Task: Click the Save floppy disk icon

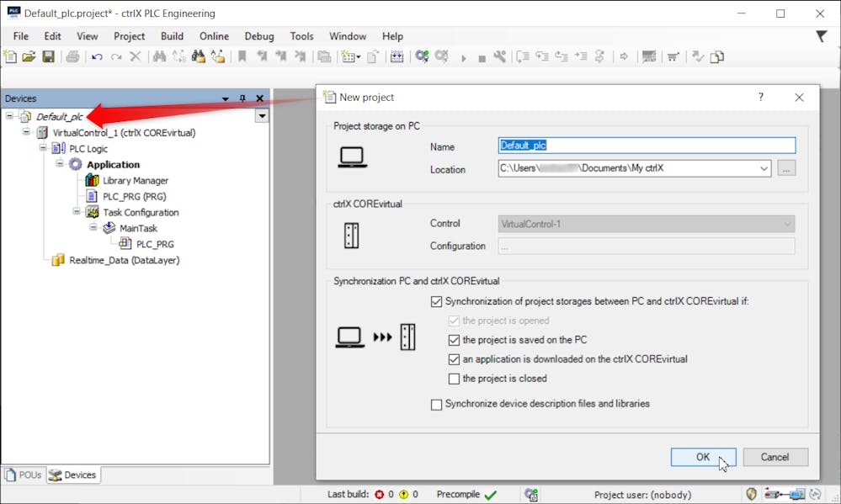Action: pyautogui.click(x=49, y=56)
